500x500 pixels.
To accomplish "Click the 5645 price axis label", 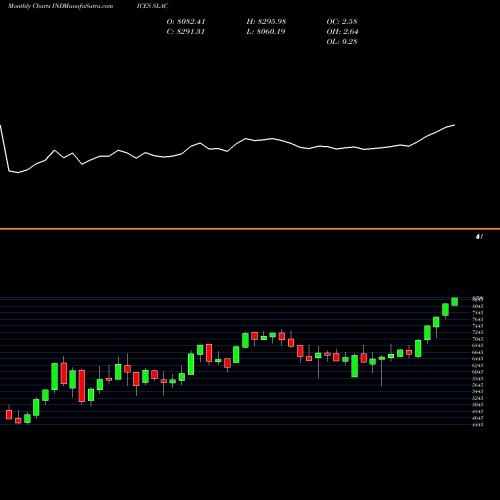I will coord(478,385).
